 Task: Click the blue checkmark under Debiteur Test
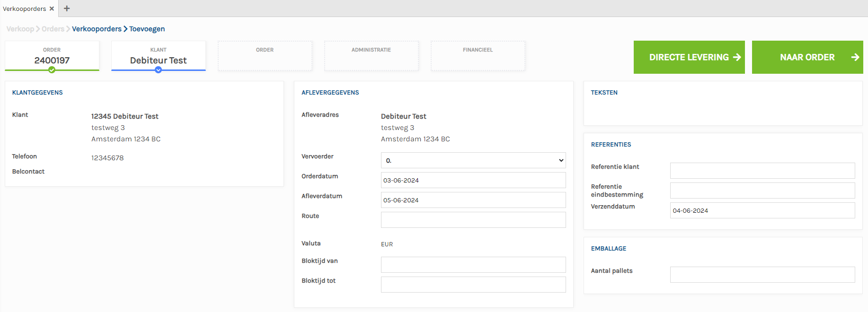coord(159,70)
